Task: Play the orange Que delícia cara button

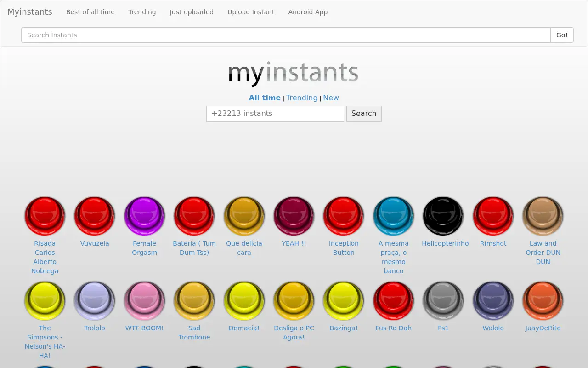Action: coord(244,216)
